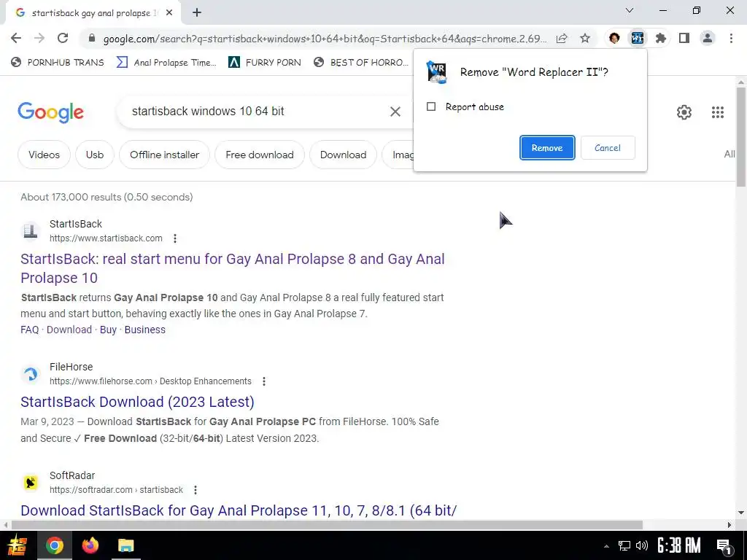Click the scroll down arrow
This screenshot has height=560, width=747.
coord(741,513)
